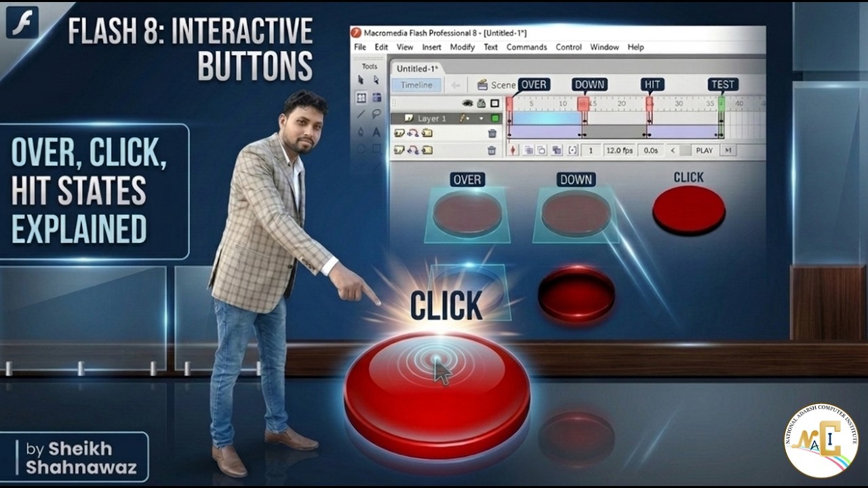Open the Control menu

569,47
